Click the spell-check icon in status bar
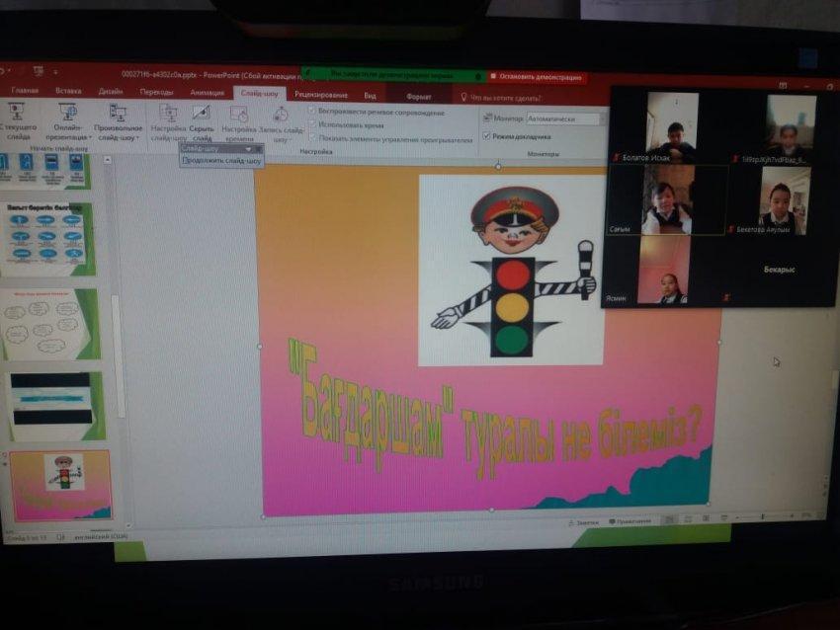Screen dimensions: 840x630 click(x=60, y=537)
